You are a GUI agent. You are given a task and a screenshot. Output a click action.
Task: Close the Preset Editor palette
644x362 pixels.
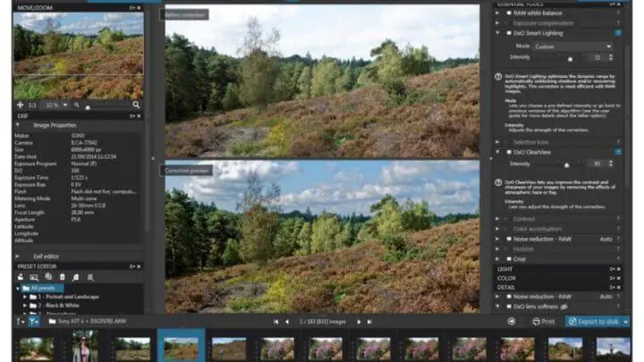point(139,266)
